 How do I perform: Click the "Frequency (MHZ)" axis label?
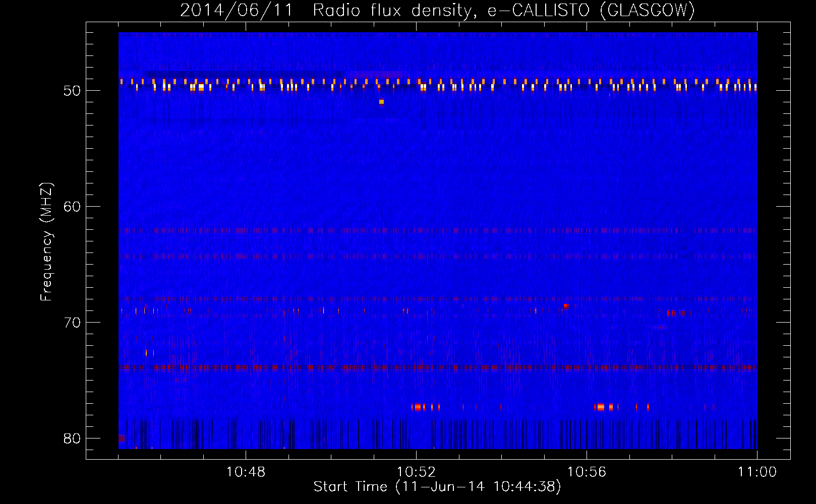pyautogui.click(x=46, y=242)
